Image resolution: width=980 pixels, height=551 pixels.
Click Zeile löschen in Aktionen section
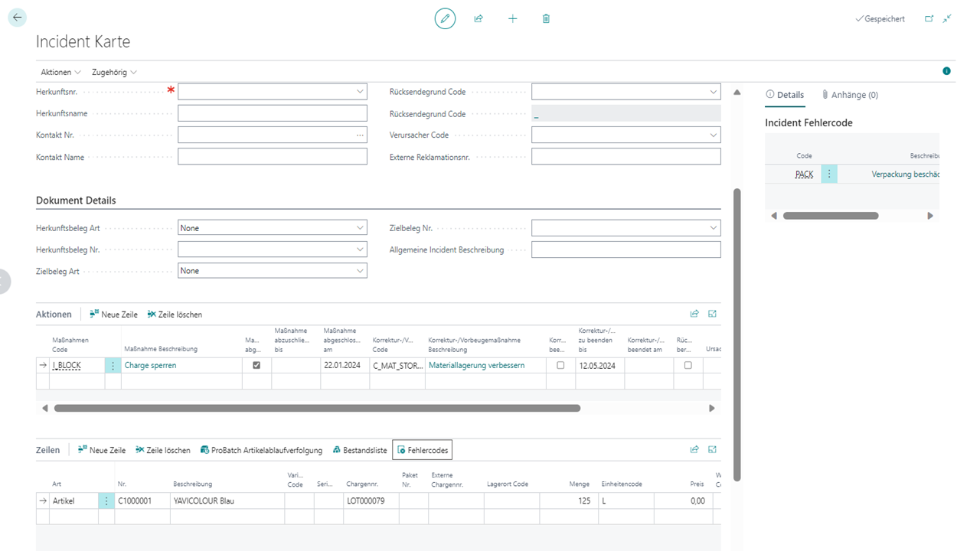(x=174, y=315)
